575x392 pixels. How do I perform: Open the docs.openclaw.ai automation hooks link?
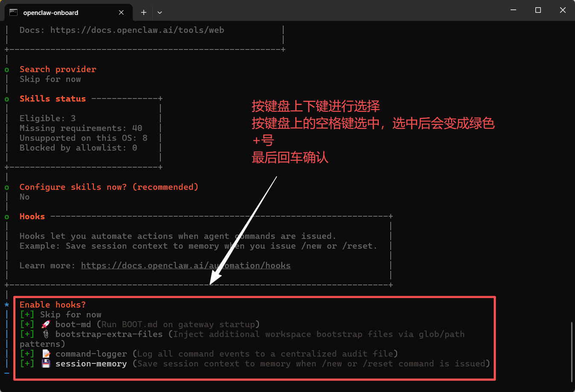(186, 266)
